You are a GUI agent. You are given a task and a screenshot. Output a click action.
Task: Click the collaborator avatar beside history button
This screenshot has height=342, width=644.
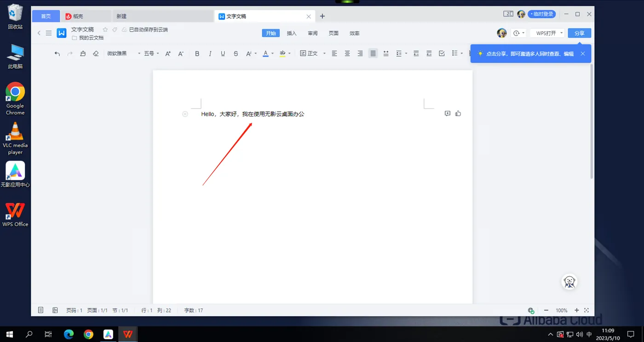[502, 33]
